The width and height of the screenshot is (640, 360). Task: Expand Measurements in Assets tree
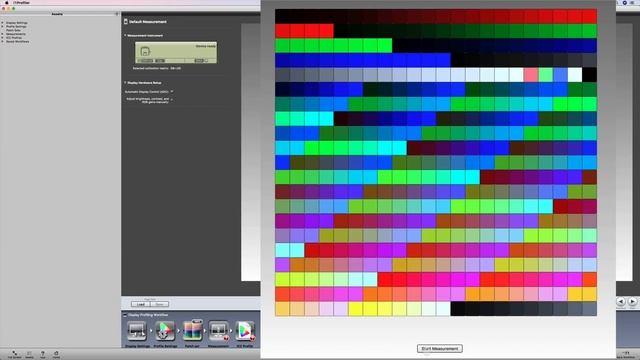coord(3,34)
